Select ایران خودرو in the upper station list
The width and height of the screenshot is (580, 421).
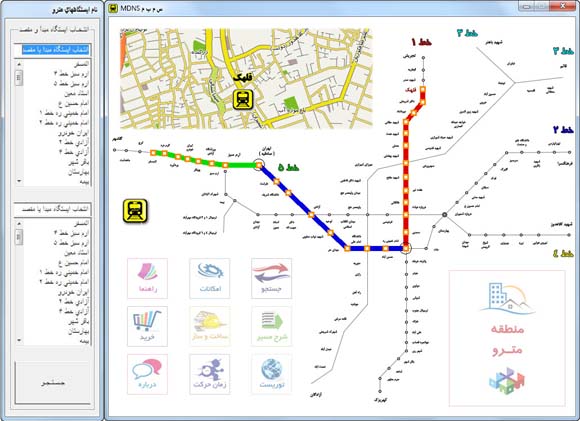pyautogui.click(x=73, y=132)
